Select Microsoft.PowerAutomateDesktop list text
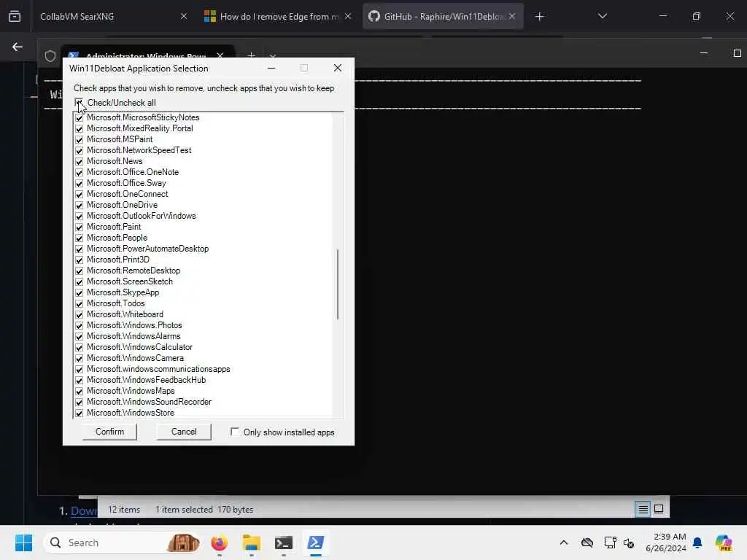 (x=147, y=249)
